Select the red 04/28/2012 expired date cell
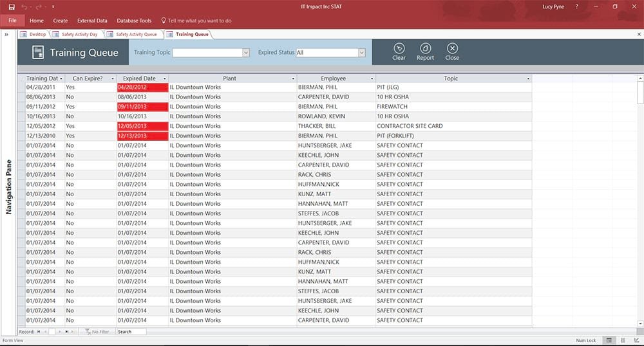This screenshot has width=644, height=346. pos(142,87)
